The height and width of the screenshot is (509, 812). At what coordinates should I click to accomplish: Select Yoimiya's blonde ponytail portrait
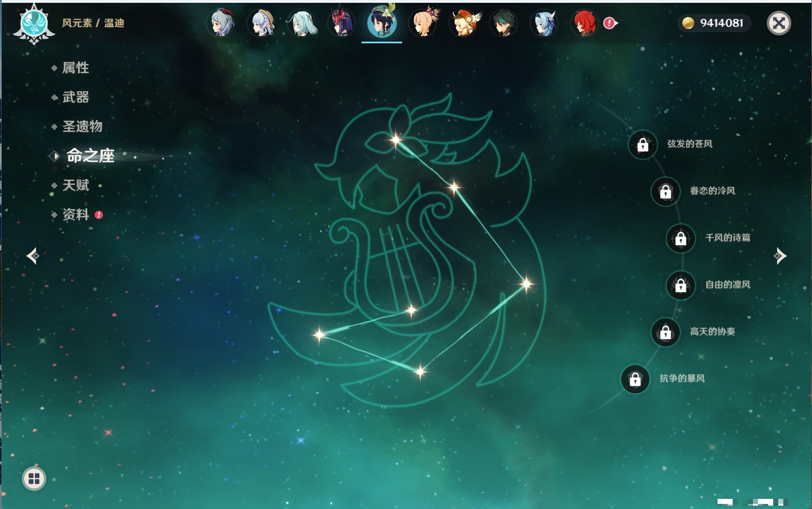pos(423,23)
